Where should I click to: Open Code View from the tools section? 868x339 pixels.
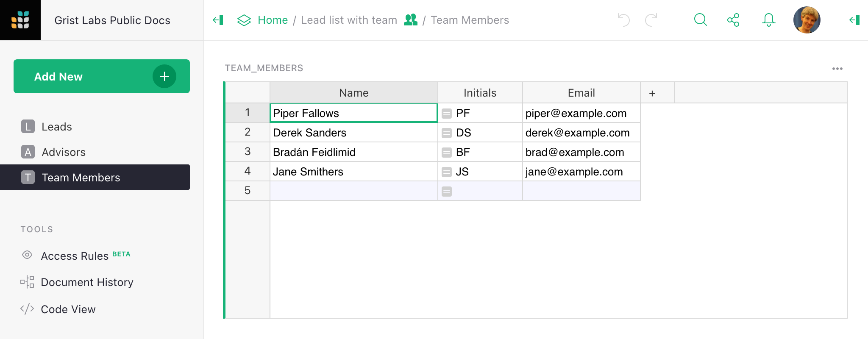pos(68,309)
